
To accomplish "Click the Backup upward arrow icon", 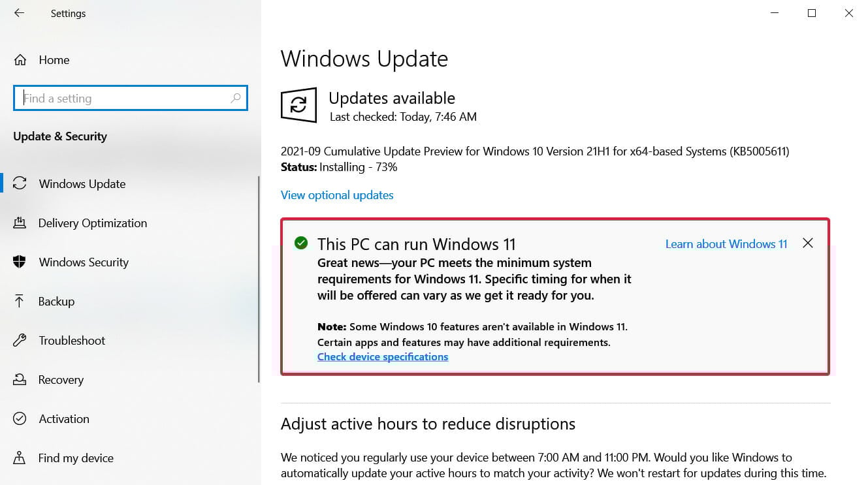I will click(20, 301).
